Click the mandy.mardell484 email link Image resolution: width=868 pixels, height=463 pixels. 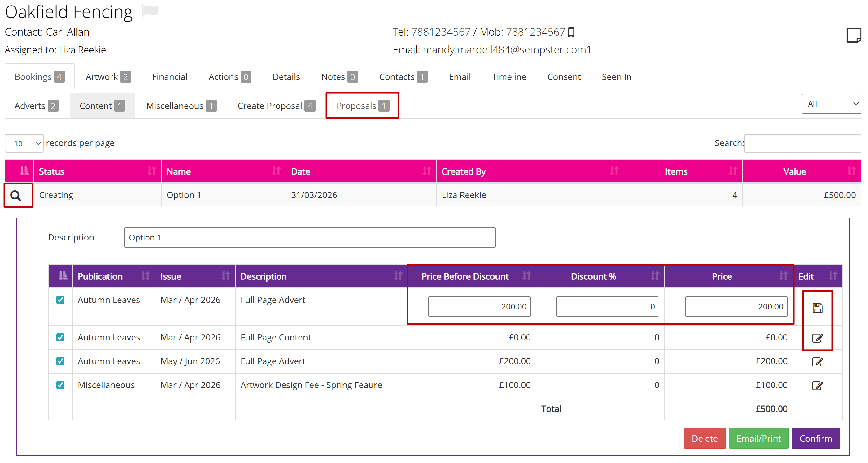(x=507, y=50)
